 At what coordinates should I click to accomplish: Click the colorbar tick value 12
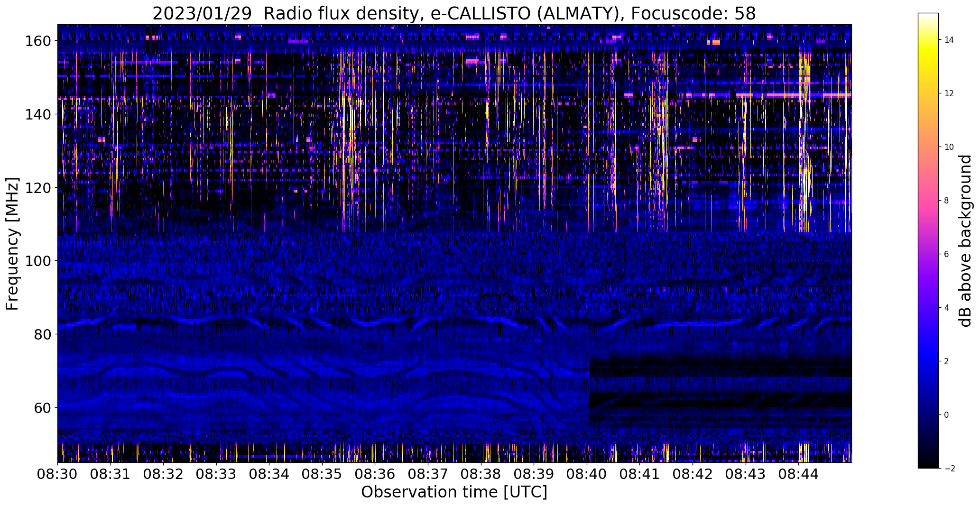click(949, 93)
